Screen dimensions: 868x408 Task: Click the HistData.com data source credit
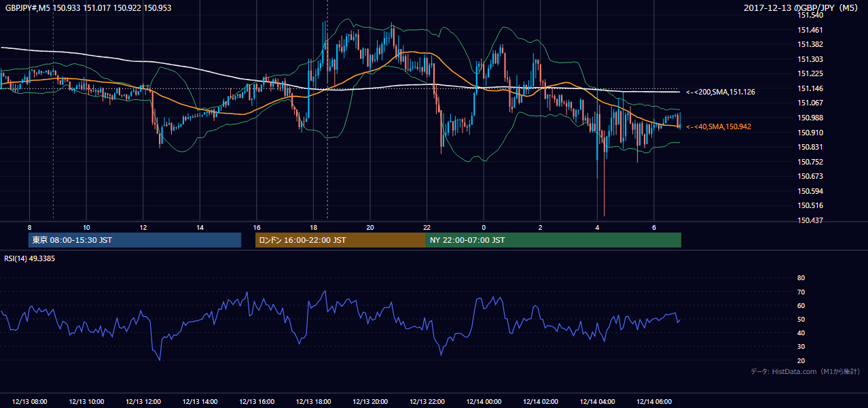(x=806, y=371)
